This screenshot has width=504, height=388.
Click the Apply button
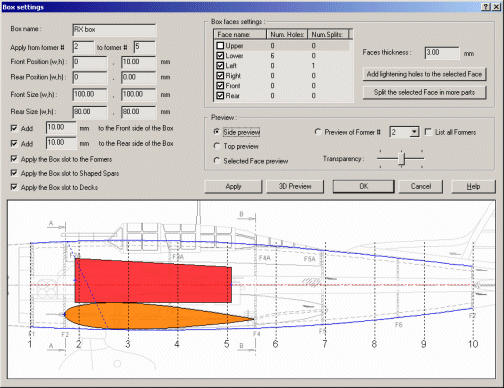[233, 186]
